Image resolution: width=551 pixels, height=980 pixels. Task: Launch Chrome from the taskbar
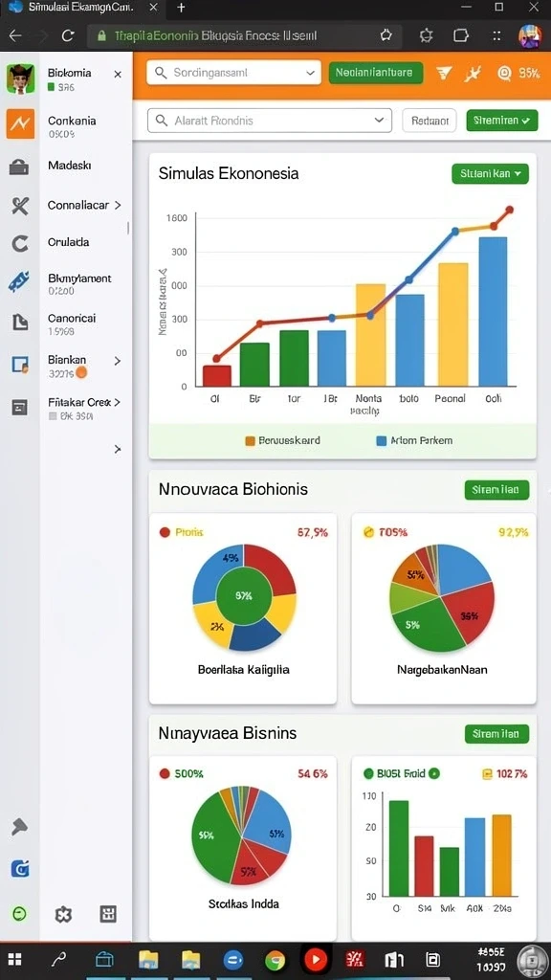pyautogui.click(x=275, y=960)
